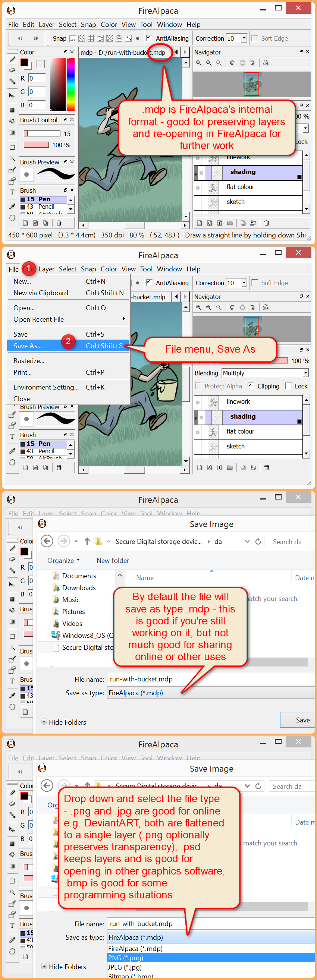Create a layer folder in top window
This screenshot has height=980, width=317.
(x=229, y=223)
